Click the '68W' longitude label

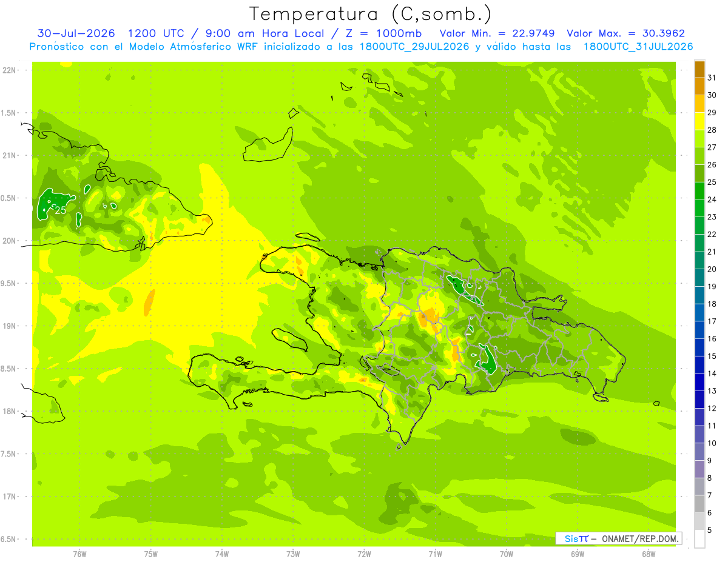coord(649,554)
